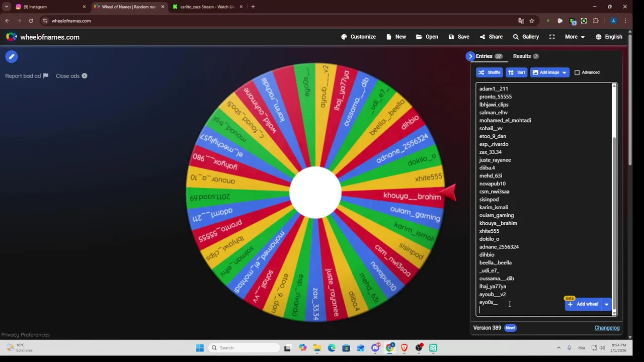Open Discord from the taskbar
The height and width of the screenshot is (362, 644).
point(375,348)
